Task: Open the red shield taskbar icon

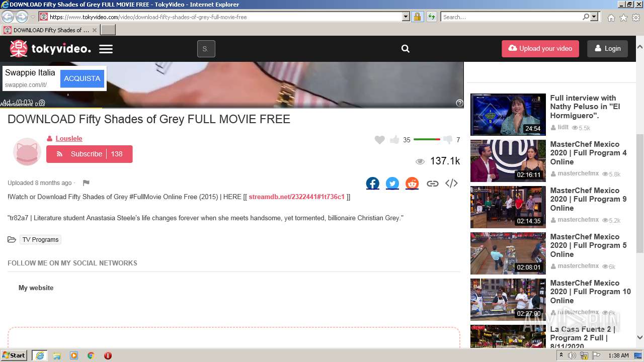Action: click(108, 355)
